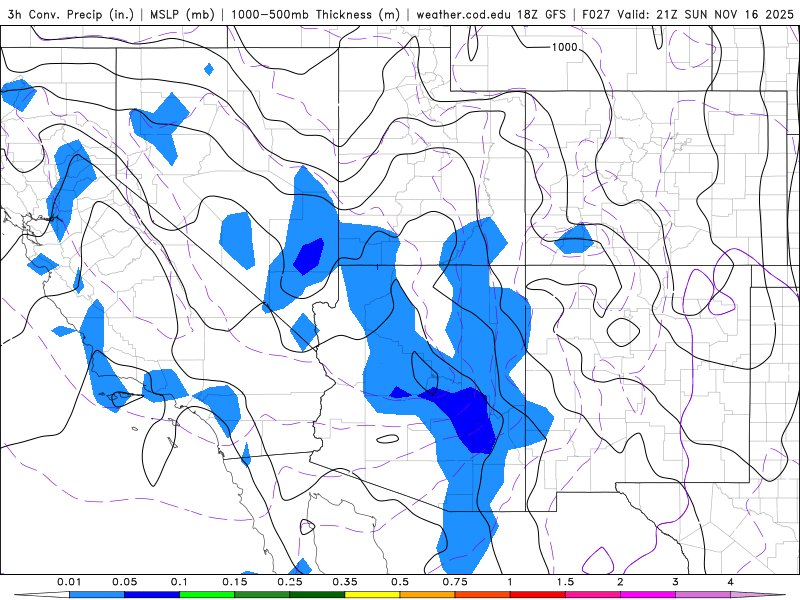Click the light blue 0.01–0.05 color bar segment
This screenshot has height=600, width=800.
[x=97, y=594]
